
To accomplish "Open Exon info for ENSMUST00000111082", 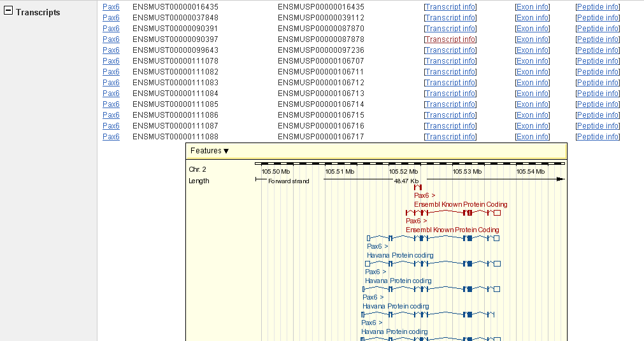I will (x=533, y=72).
